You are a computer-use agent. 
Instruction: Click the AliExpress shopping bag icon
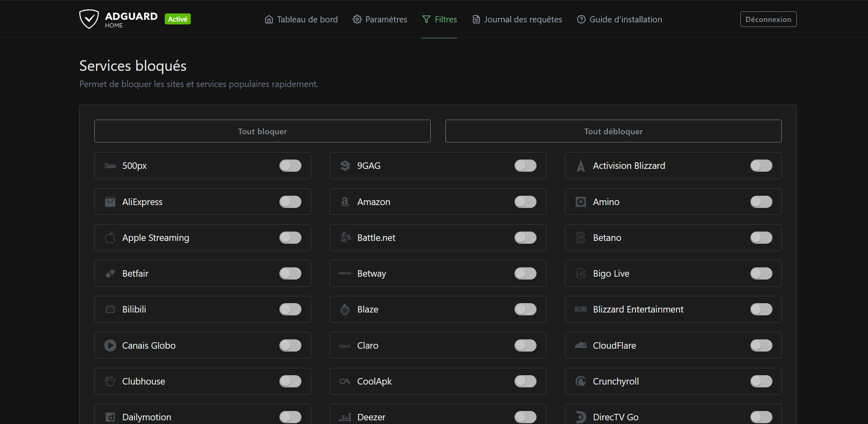click(110, 202)
